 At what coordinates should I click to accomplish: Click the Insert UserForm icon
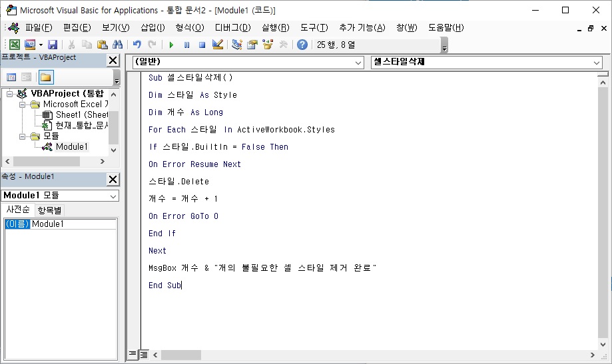pos(30,45)
